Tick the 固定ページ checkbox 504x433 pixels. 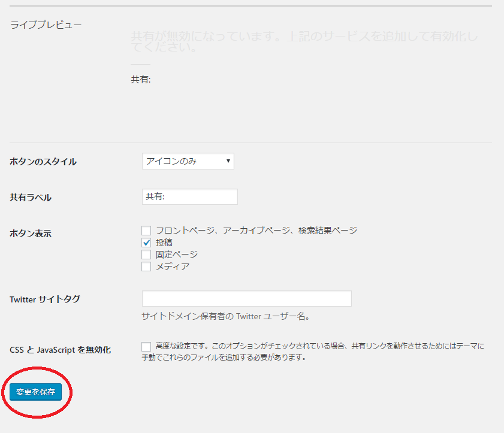pyautogui.click(x=146, y=255)
